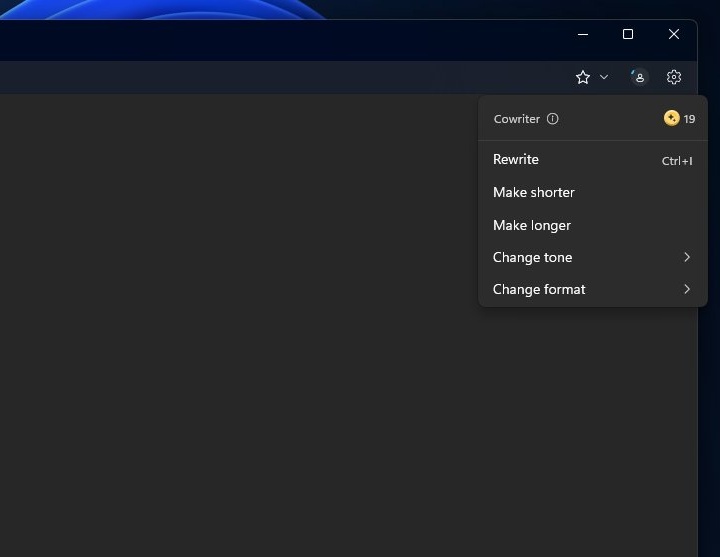Maximize the Notepad window

pyautogui.click(x=628, y=34)
